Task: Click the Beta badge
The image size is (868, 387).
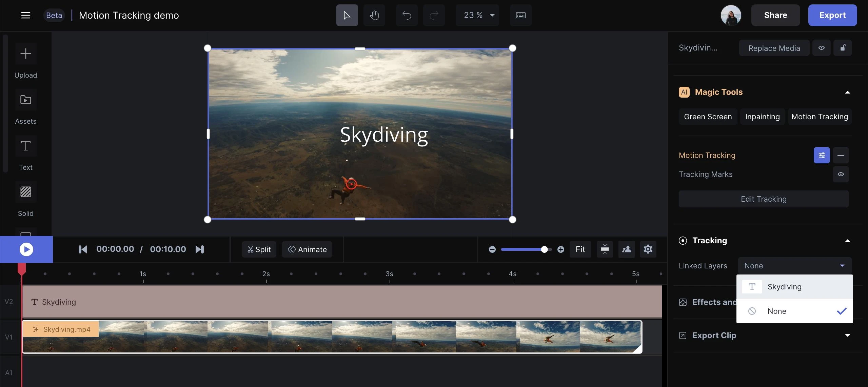Action: (54, 15)
